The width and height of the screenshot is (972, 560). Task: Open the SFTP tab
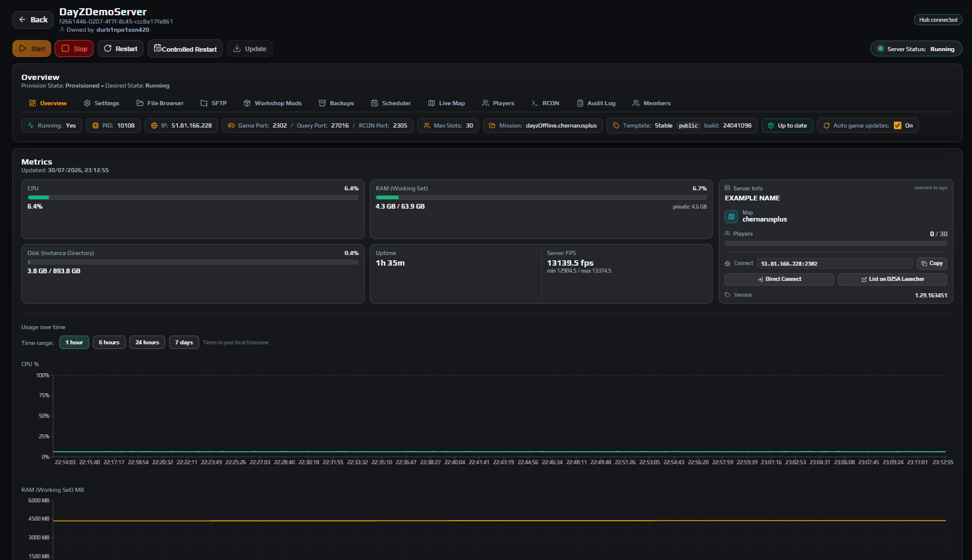(x=213, y=103)
